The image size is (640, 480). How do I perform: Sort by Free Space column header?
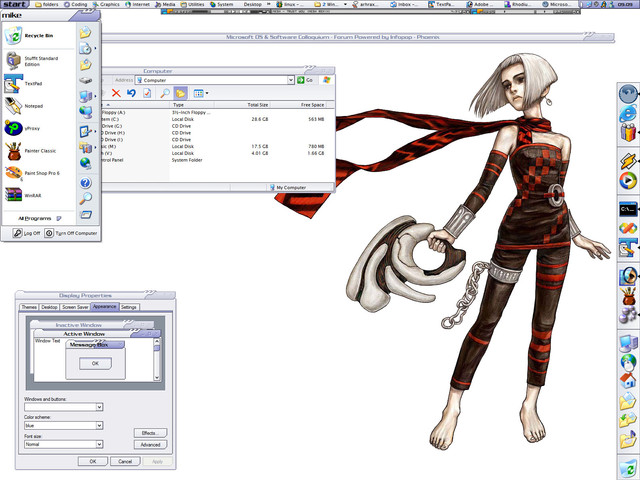coord(299,105)
